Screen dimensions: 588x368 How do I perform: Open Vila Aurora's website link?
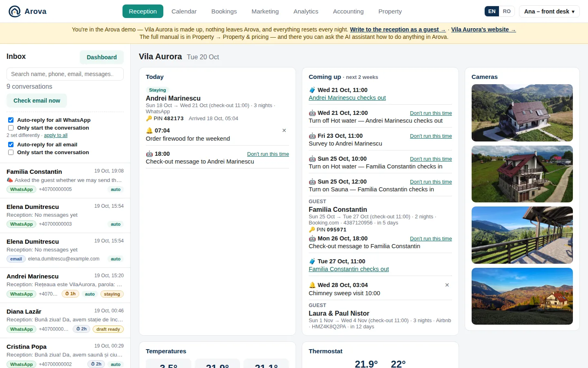(483, 29)
